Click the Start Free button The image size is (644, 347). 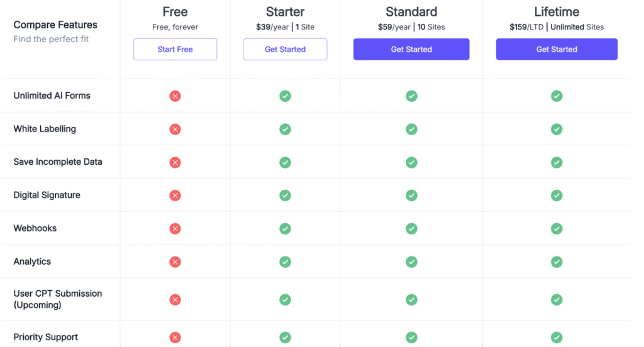pos(175,49)
